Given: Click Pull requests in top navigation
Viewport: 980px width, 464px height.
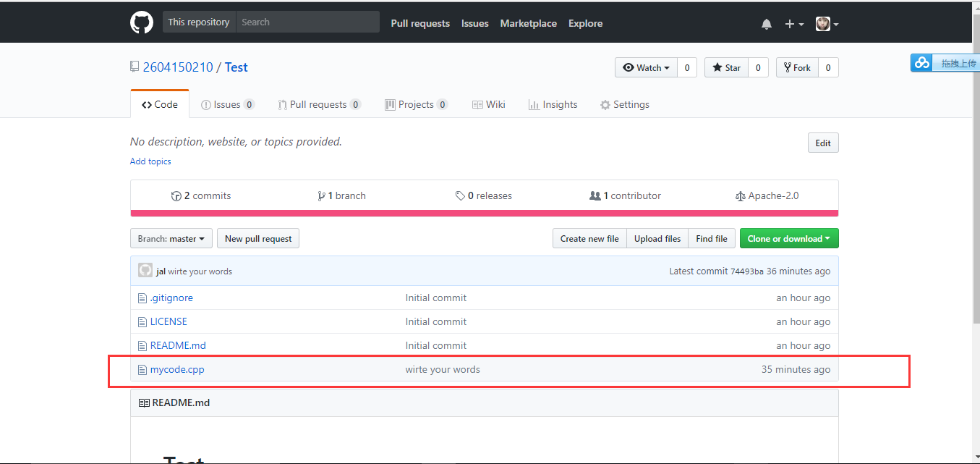Looking at the screenshot, I should pyautogui.click(x=420, y=23).
